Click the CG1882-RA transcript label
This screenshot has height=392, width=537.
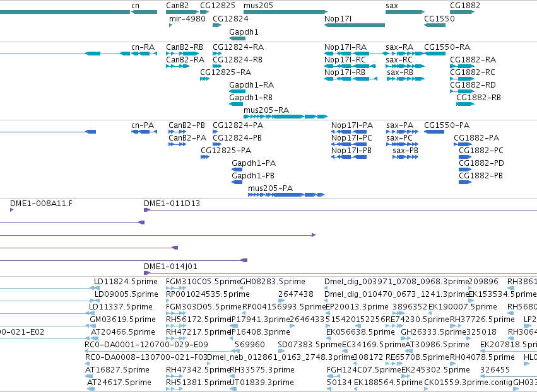tap(473, 59)
